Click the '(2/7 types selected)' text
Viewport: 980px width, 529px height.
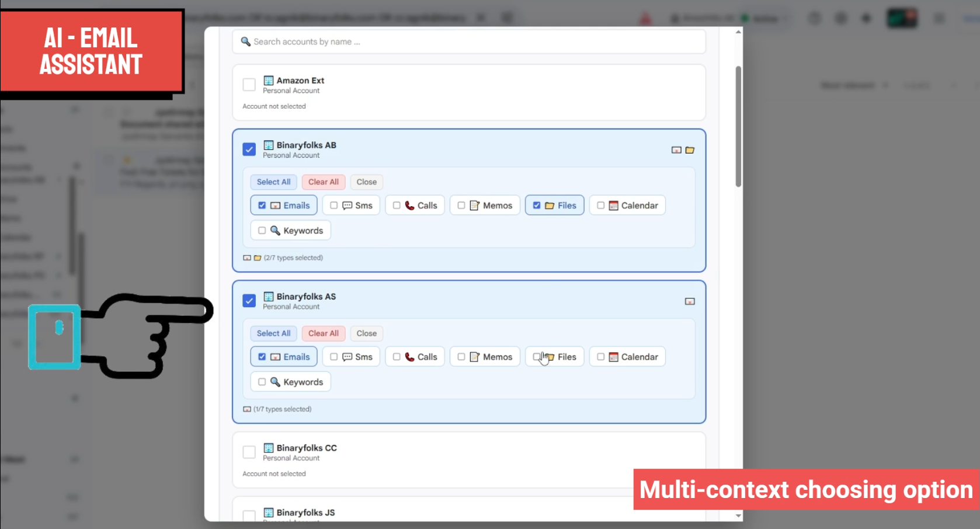pyautogui.click(x=293, y=257)
